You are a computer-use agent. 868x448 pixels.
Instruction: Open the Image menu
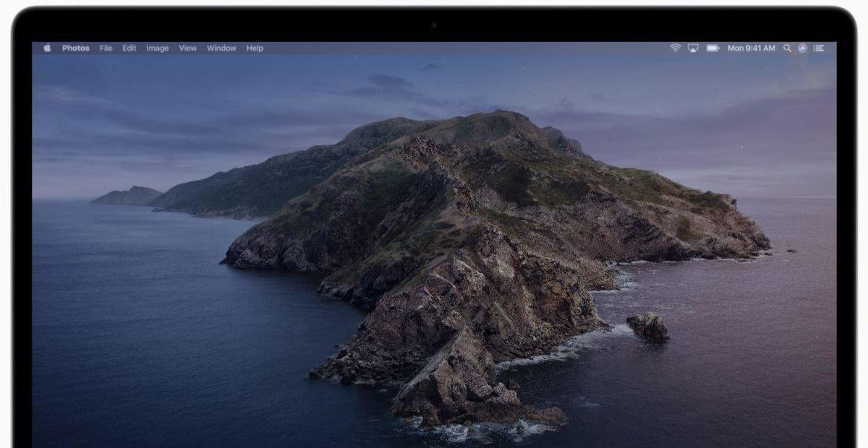click(157, 48)
